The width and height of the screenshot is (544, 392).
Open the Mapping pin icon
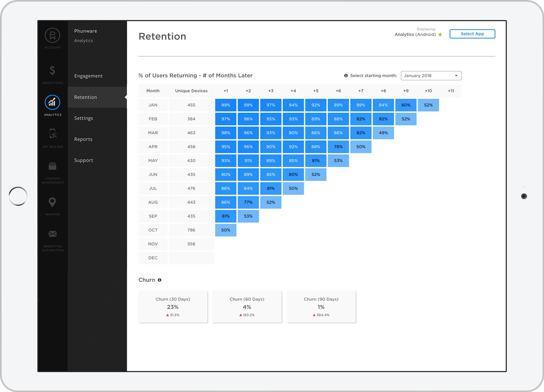click(x=52, y=202)
